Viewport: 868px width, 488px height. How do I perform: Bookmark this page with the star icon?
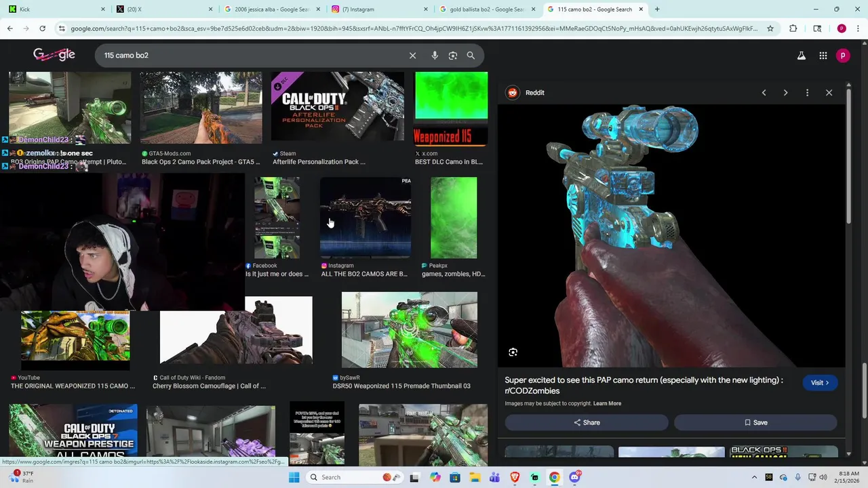[770, 28]
